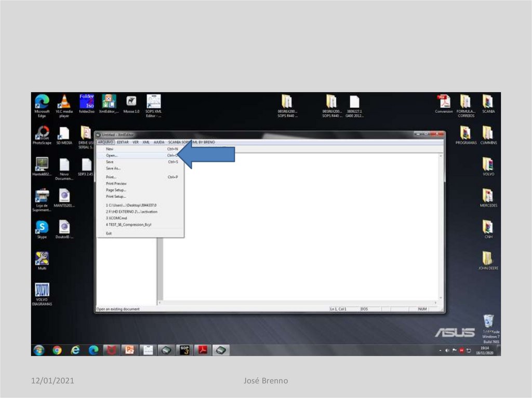
Task: Click Open... in the Arquivo menu
Action: 112,155
